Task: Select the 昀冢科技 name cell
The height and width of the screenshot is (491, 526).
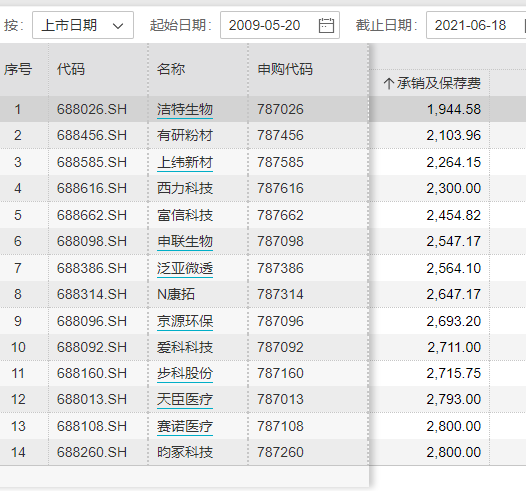Action: 185,452
